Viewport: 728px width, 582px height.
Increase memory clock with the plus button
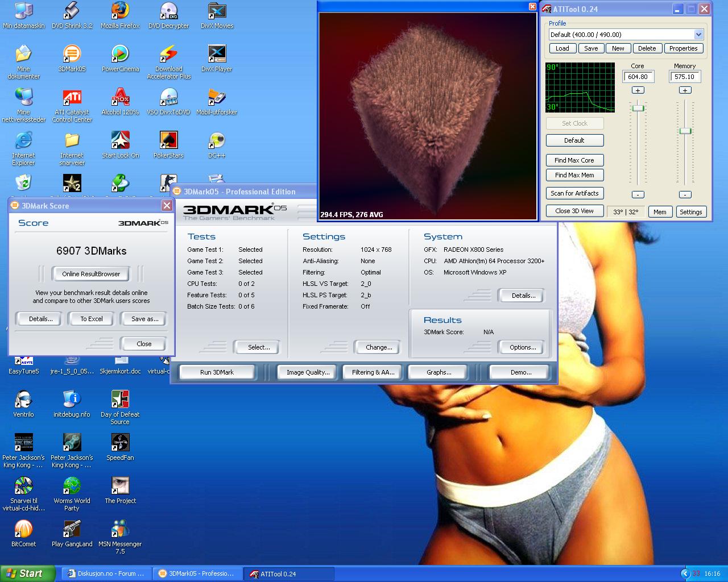[685, 90]
